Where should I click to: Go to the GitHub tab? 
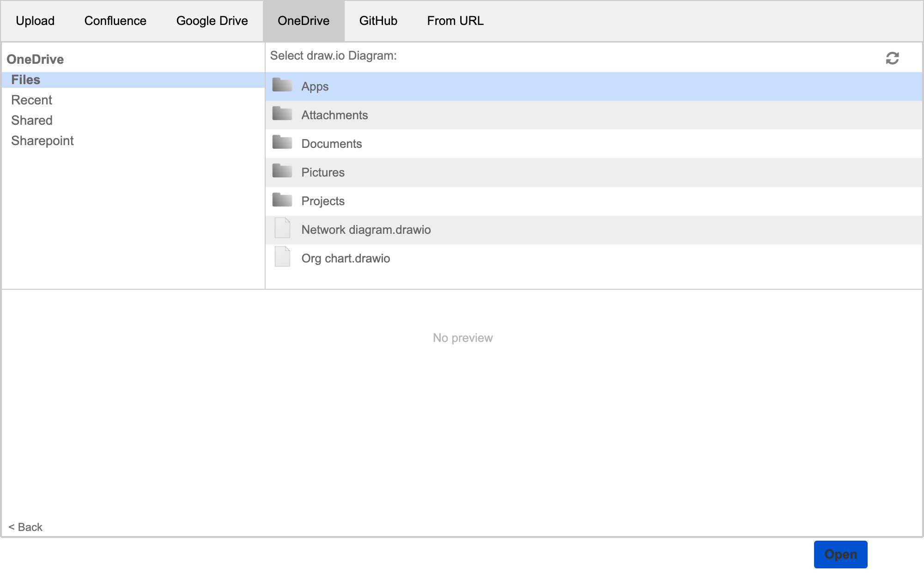[x=378, y=21]
